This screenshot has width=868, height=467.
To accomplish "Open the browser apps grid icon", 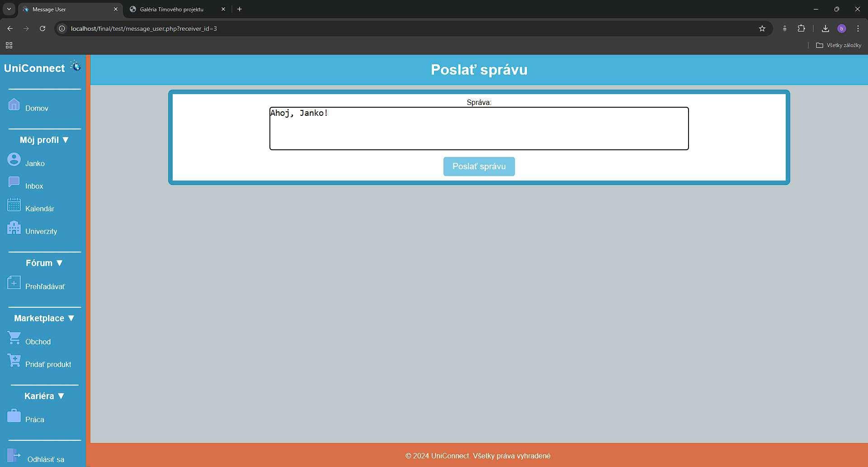I will point(9,45).
